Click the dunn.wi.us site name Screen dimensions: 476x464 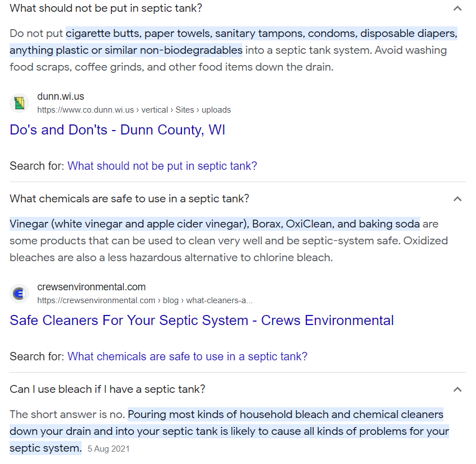[x=60, y=96]
